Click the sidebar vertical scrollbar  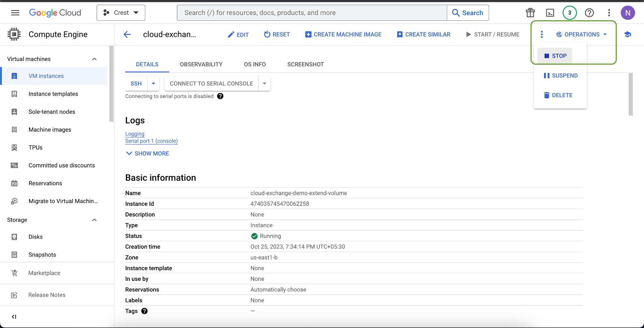pos(111,84)
